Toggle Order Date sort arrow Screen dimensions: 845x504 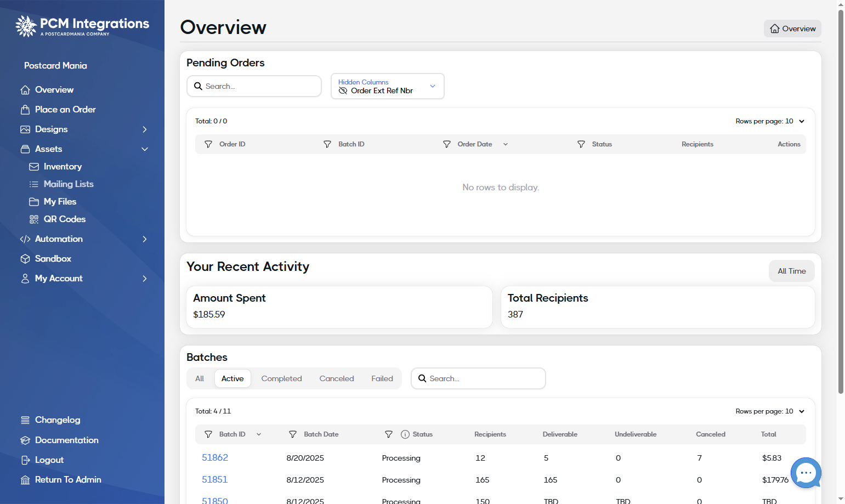[x=506, y=144]
